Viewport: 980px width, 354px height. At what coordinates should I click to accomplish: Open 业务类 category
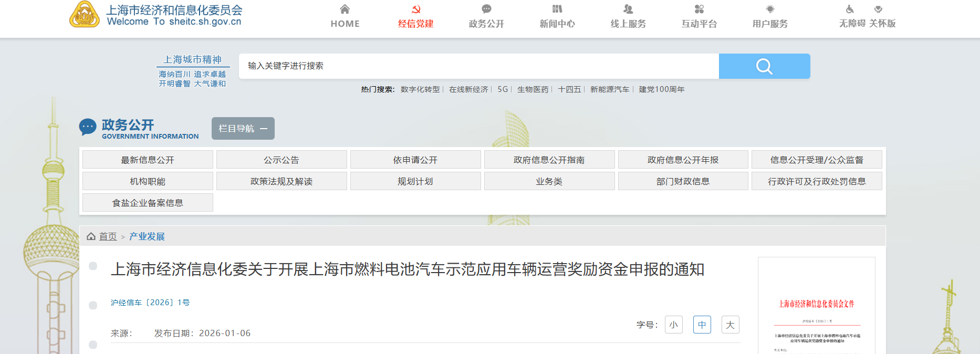point(549,181)
